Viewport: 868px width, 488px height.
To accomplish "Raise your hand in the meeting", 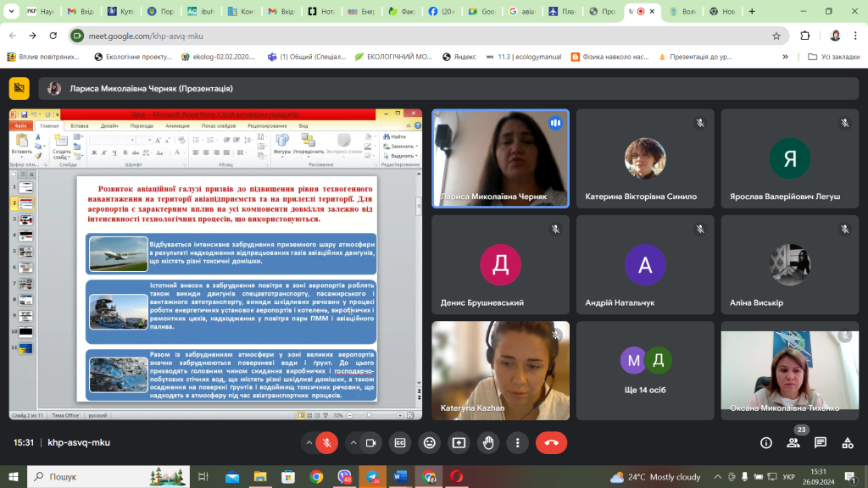I will pyautogui.click(x=487, y=442).
